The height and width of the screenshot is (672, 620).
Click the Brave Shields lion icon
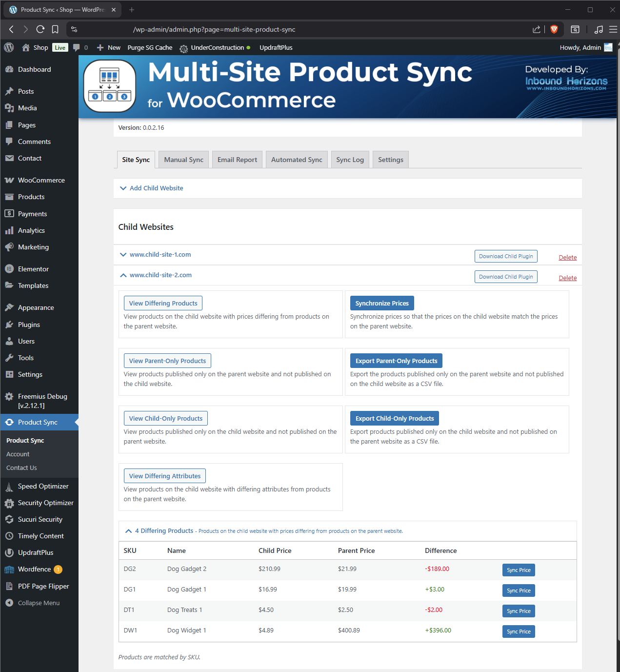(554, 29)
